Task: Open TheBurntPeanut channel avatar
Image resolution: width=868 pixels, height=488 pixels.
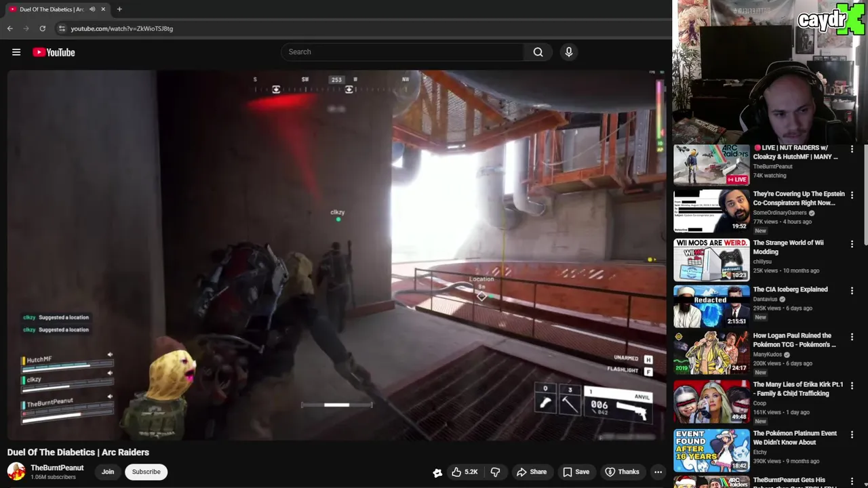Action: point(16,472)
